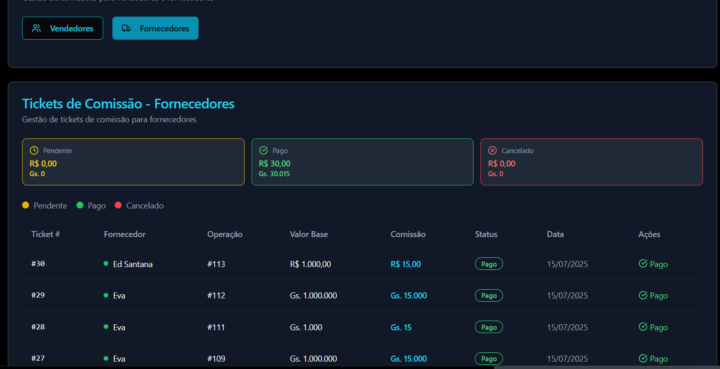Click the clock icon in Pendente card

34,150
